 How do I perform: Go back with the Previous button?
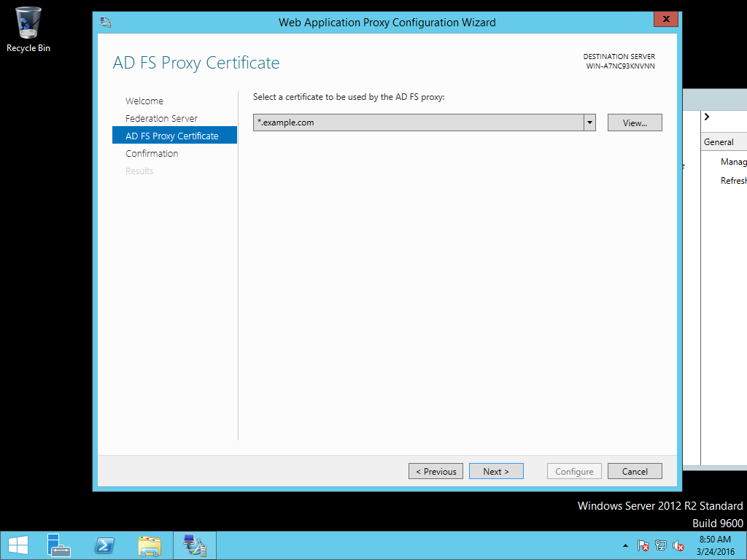[436, 471]
